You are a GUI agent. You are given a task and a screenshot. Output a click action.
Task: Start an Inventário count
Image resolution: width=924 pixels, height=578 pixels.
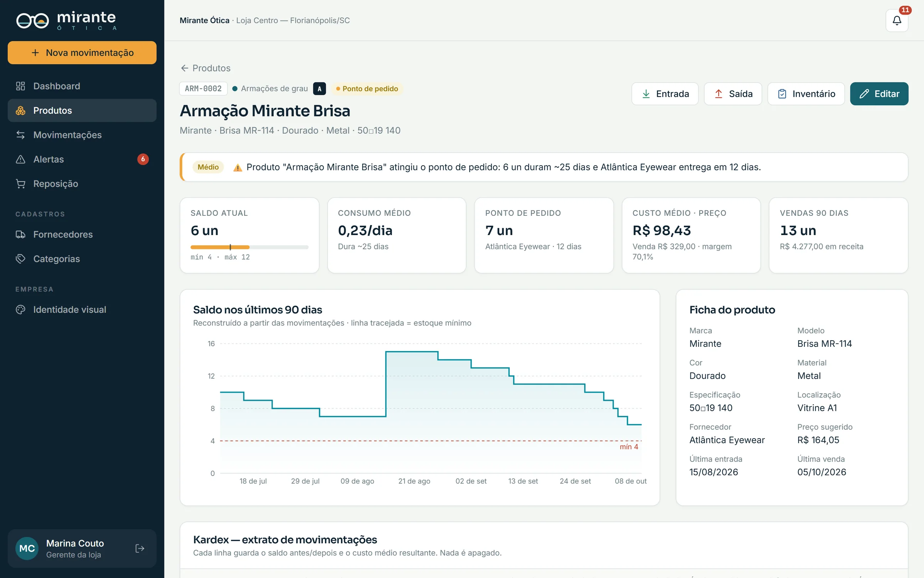coord(806,94)
